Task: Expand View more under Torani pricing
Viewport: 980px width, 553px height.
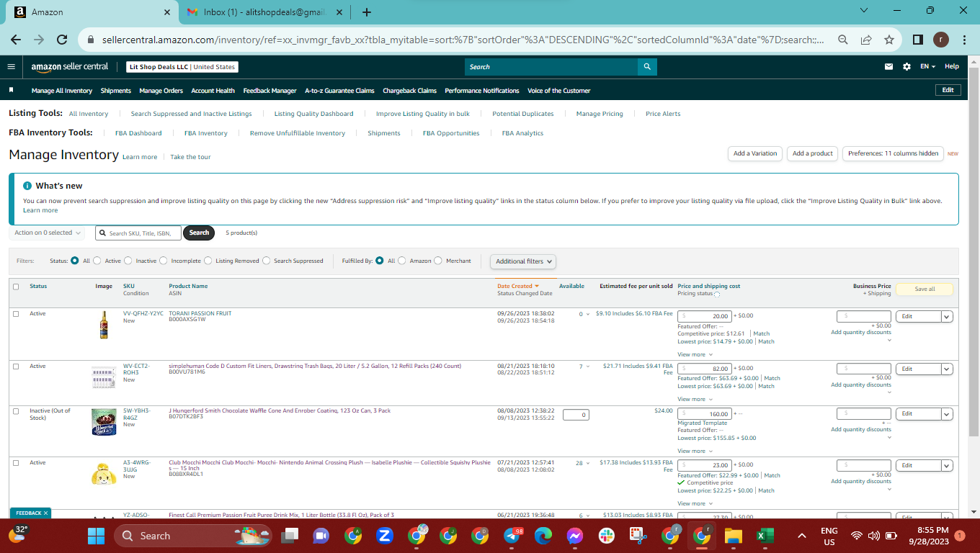Action: coord(695,354)
